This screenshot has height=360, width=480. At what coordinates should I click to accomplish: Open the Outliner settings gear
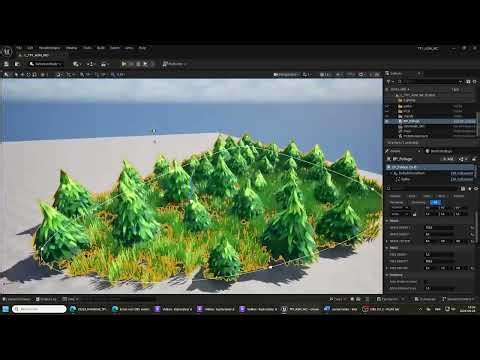point(475,81)
